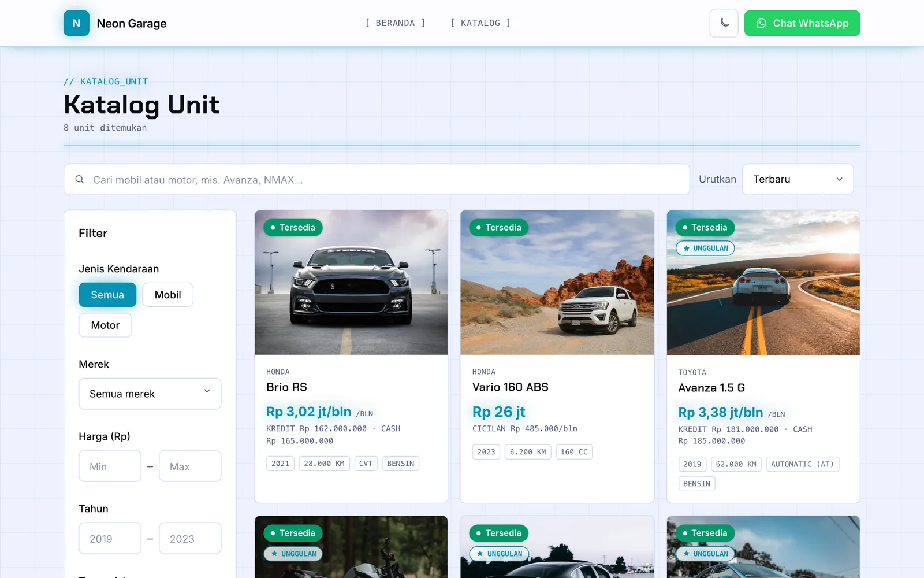Open the Avanza 1.5 G listing title
The width and height of the screenshot is (924, 578).
[x=711, y=388]
